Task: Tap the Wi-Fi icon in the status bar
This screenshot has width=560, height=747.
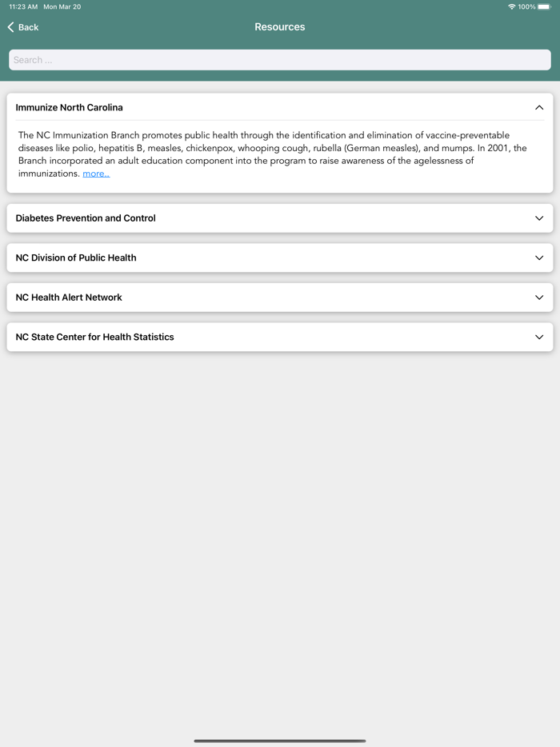Action: (510, 6)
